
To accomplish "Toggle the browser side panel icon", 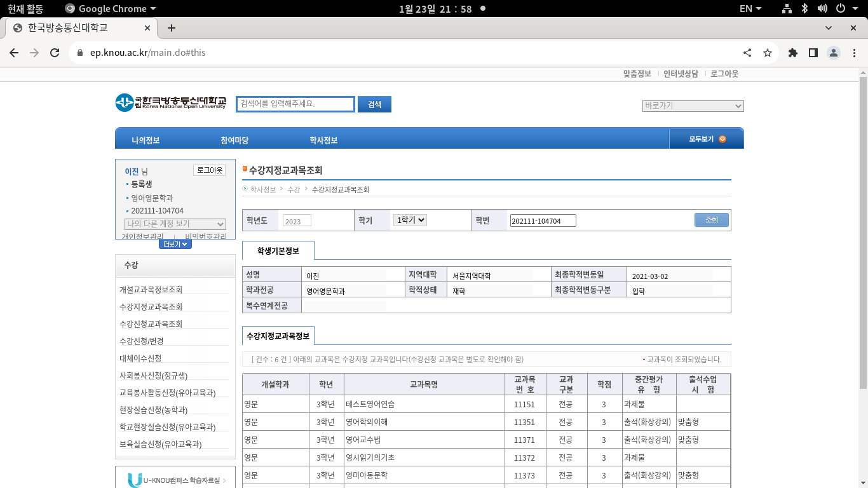I will click(x=813, y=53).
